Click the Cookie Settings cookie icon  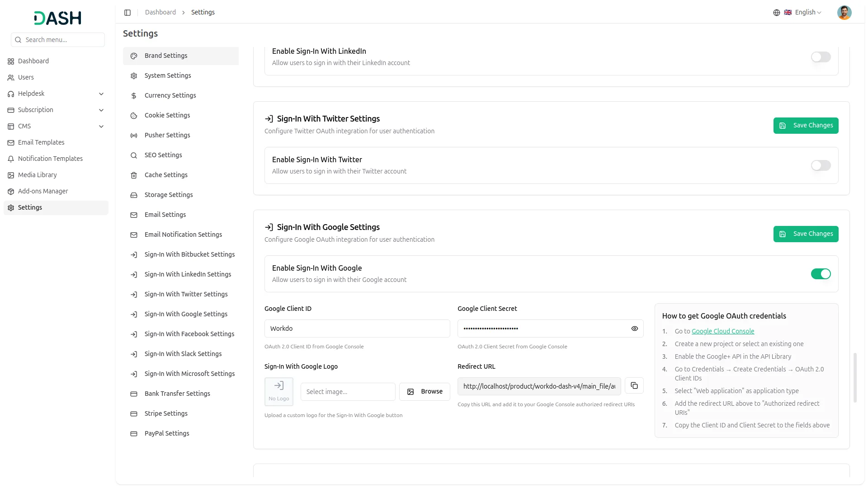click(x=134, y=116)
